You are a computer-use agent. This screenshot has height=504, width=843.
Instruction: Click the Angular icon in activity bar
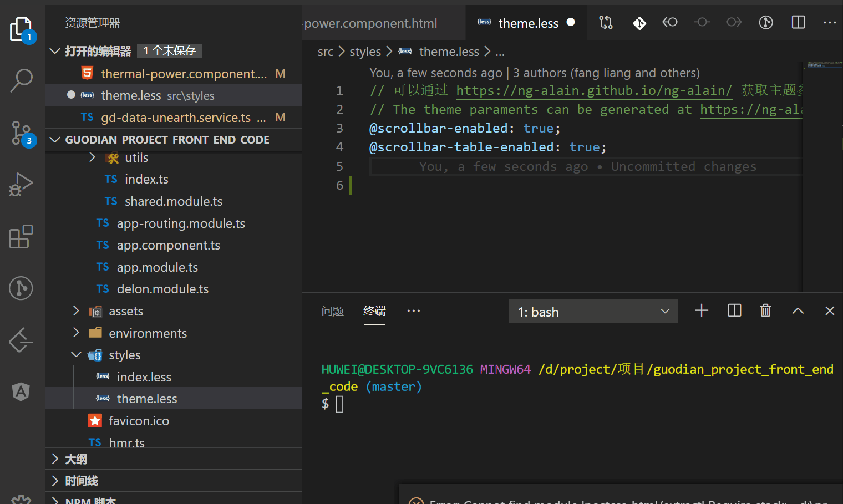pyautogui.click(x=21, y=392)
